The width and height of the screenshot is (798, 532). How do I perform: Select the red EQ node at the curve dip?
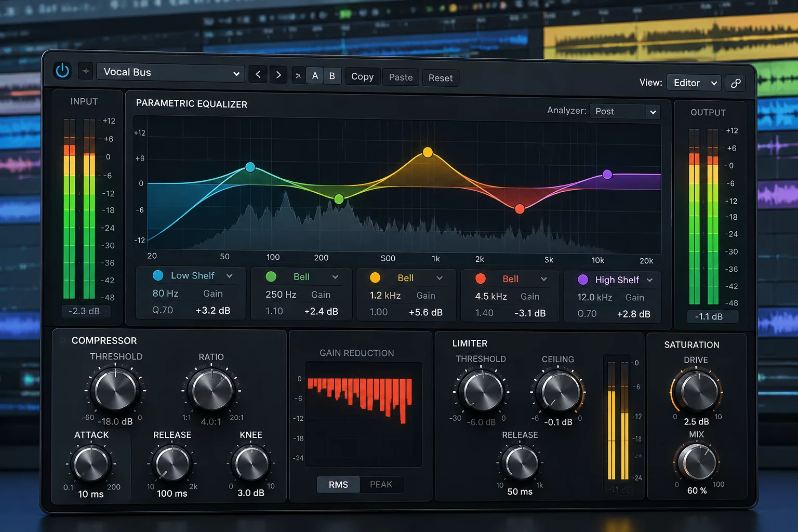coord(520,209)
